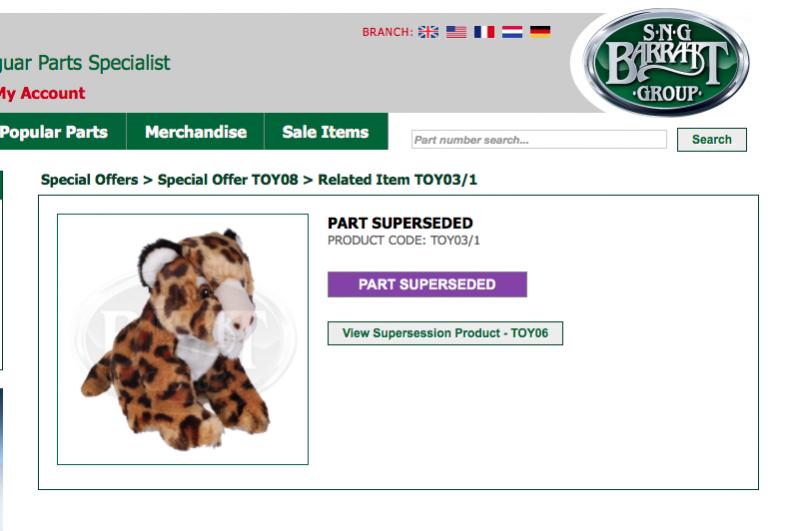786x531 pixels.
Task: View Supersession Product TOY06
Action: pyautogui.click(x=445, y=333)
